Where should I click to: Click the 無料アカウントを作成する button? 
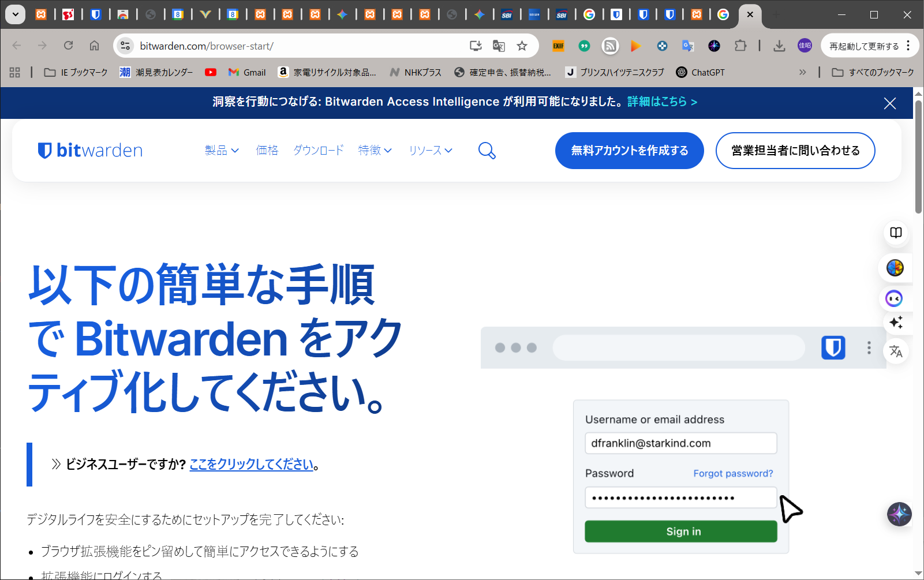[x=629, y=151]
